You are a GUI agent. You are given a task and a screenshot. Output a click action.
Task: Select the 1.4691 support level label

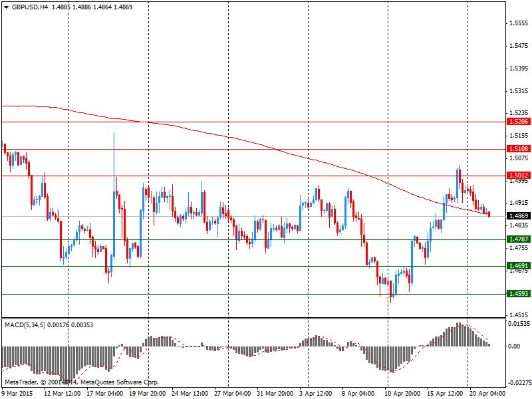pos(519,265)
